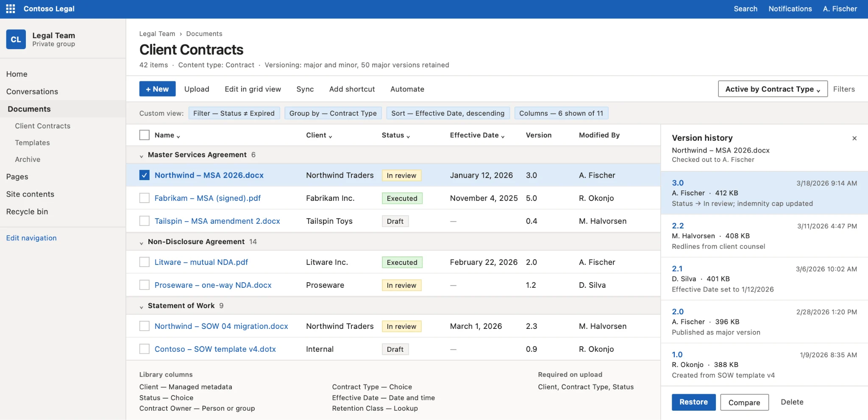This screenshot has height=420, width=868.
Task: Open the Effective Date column sort menu
Action: click(477, 135)
